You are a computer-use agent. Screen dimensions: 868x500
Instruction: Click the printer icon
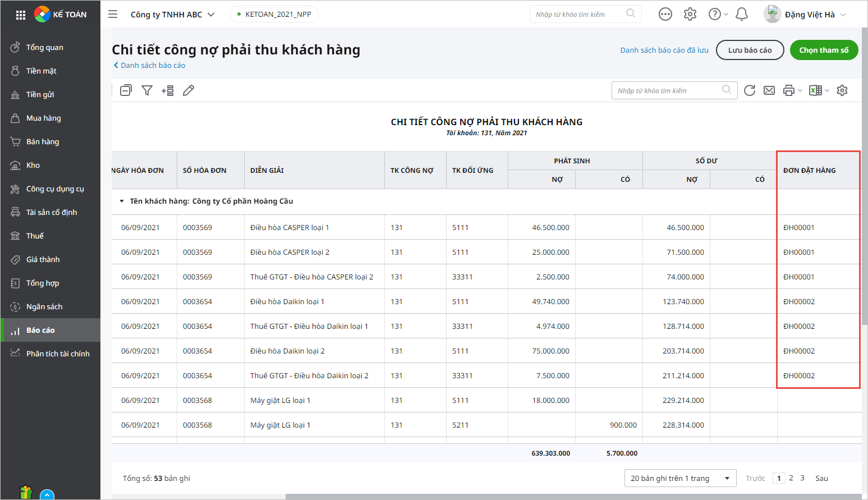(789, 90)
